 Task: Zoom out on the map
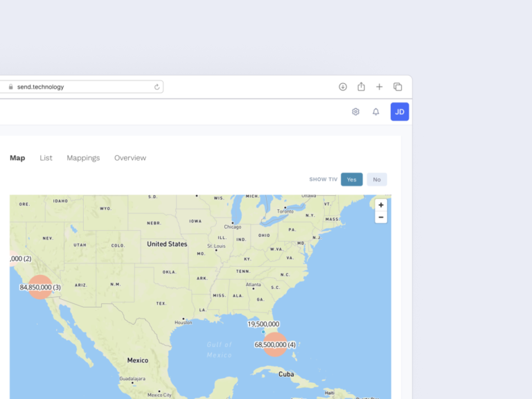381,218
